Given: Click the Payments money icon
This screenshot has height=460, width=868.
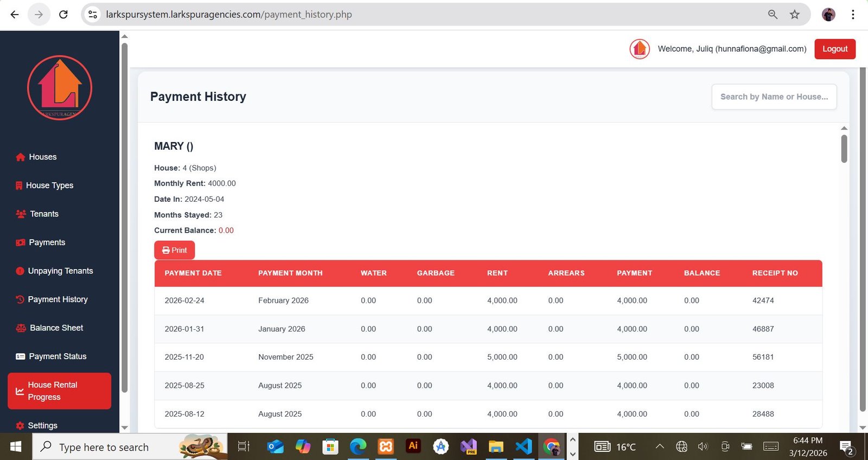Looking at the screenshot, I should [x=21, y=242].
